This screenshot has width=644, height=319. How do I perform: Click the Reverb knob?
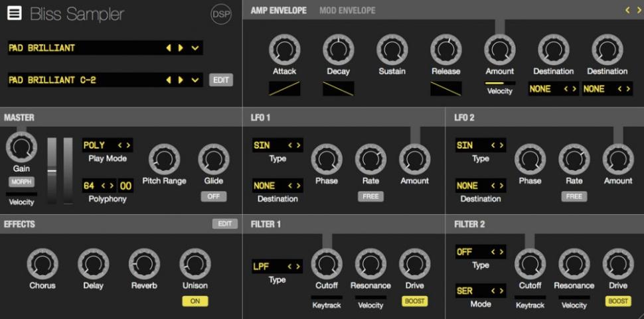click(x=144, y=264)
